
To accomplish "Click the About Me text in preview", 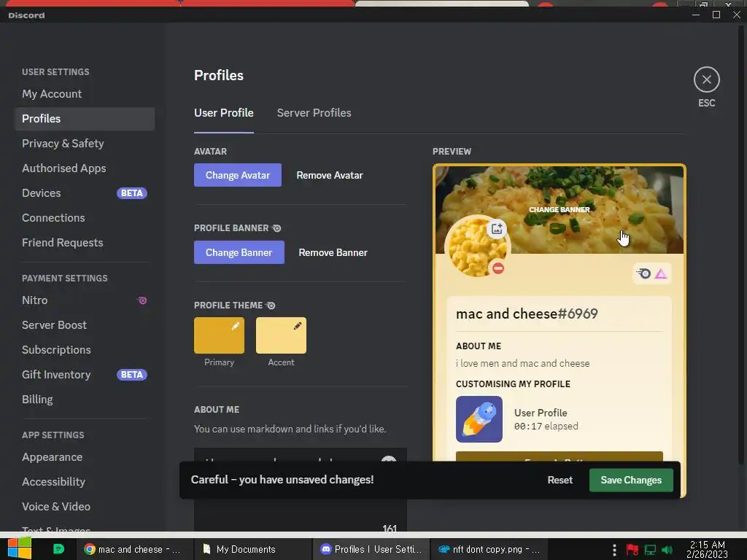I will pyautogui.click(x=522, y=363).
